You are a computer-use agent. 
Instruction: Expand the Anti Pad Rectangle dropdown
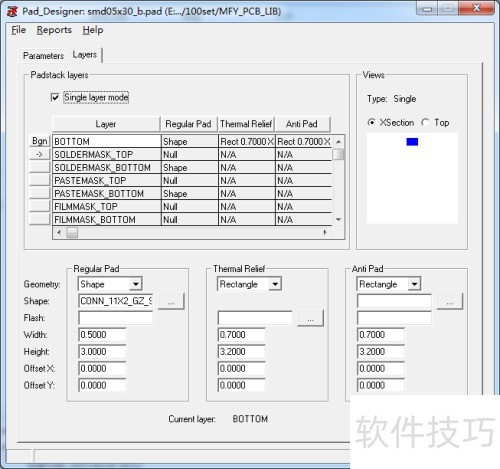click(x=414, y=284)
